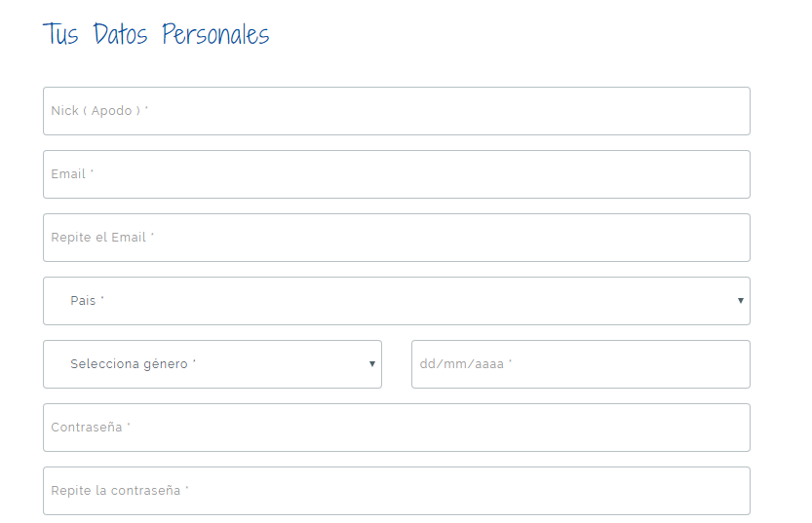Click the asterisk next to Pais
This screenshot has width=812, height=523.
point(102,299)
